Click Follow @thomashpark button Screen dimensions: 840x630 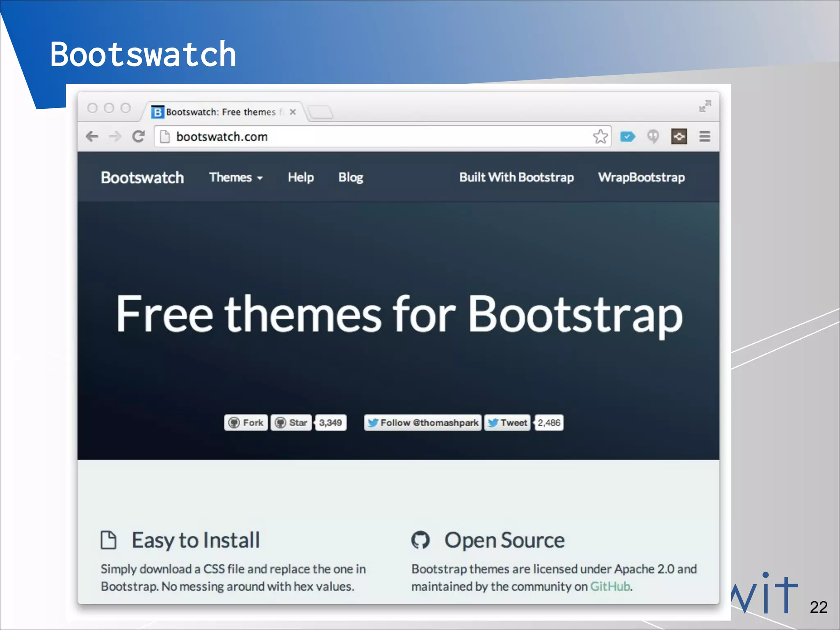click(422, 423)
